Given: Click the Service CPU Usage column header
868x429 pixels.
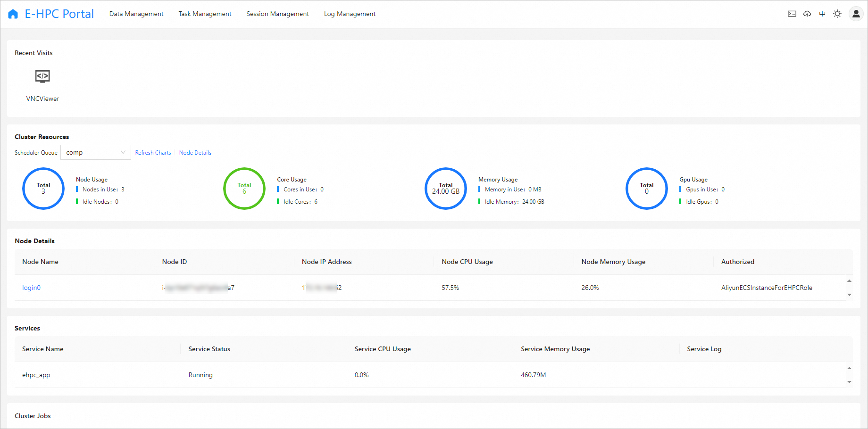Looking at the screenshot, I should click(x=383, y=349).
